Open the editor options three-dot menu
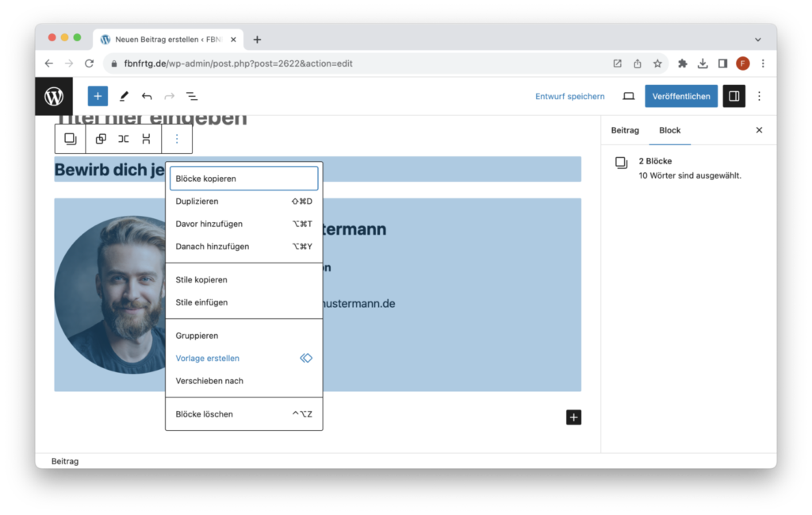The width and height of the screenshot is (812, 515). [x=759, y=96]
